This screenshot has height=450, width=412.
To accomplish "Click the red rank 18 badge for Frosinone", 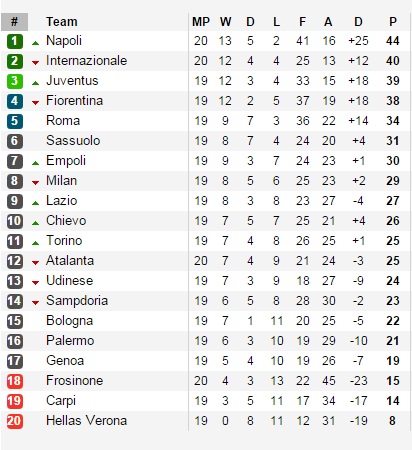I will [15, 381].
